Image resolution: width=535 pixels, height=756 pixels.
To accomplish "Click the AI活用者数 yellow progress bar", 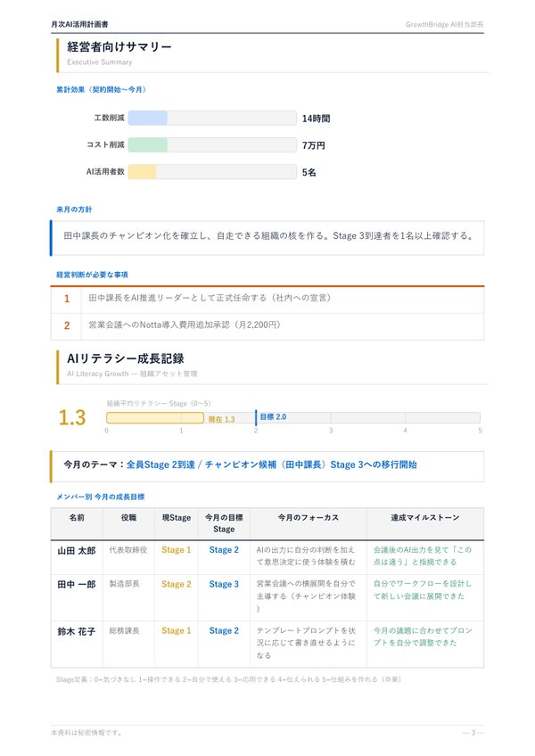I will coord(211,172).
